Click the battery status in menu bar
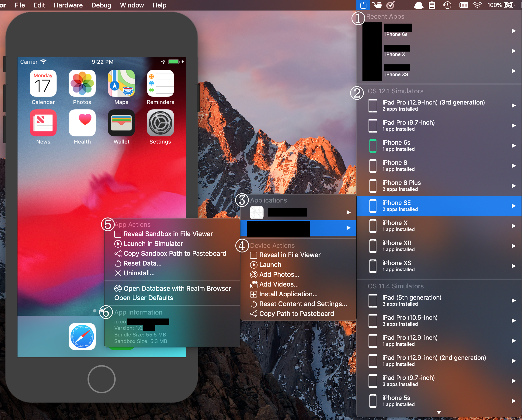The height and width of the screenshot is (420, 522). click(501, 5)
